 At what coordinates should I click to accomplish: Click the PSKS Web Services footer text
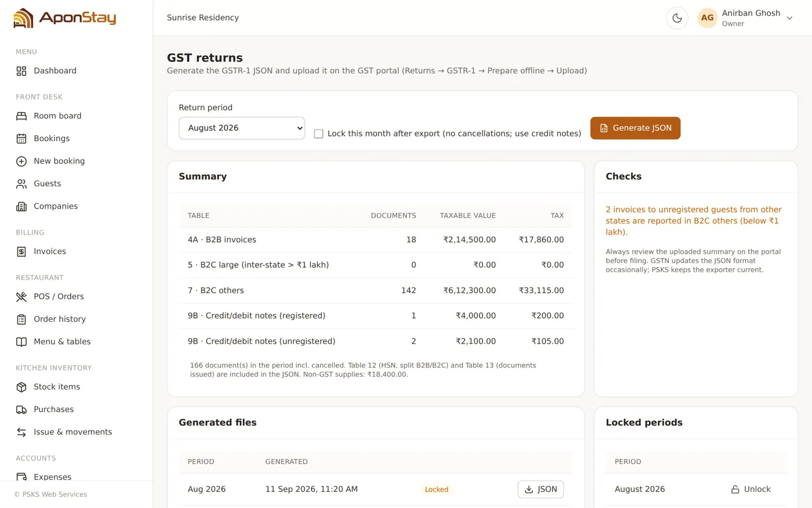pos(50,495)
